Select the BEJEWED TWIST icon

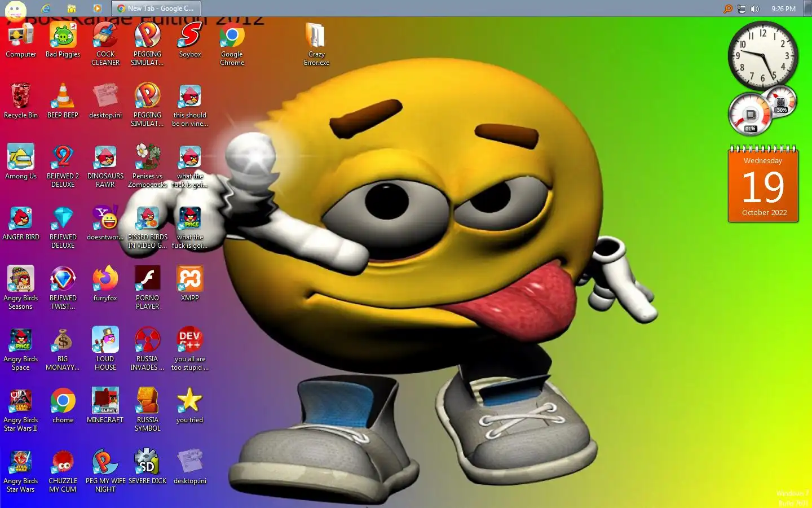(x=63, y=288)
